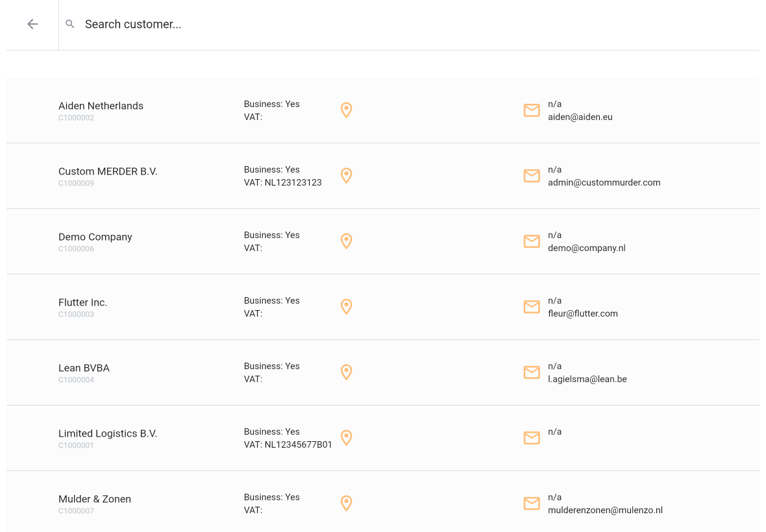The height and width of the screenshot is (532, 766).
Task: Click the Custom MERDER B.V. location pin
Action: [347, 176]
